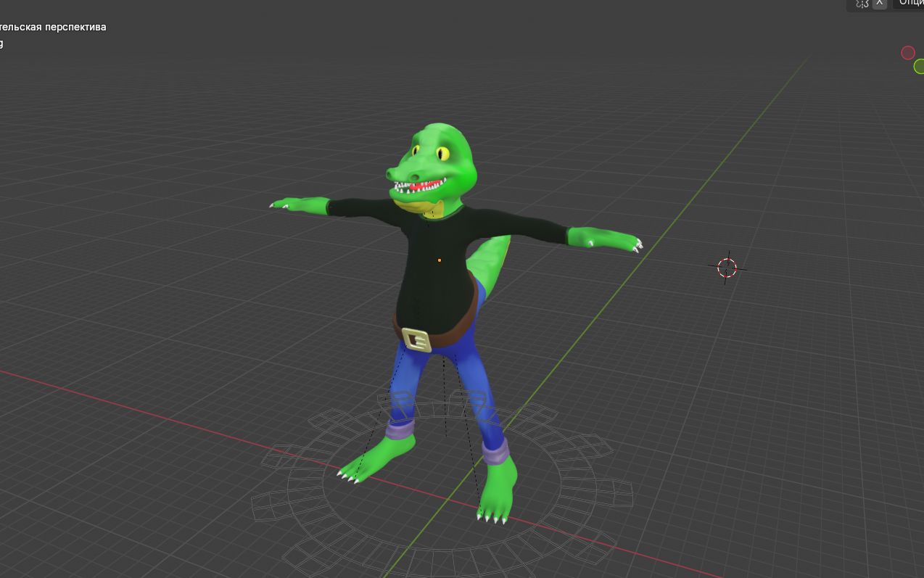Click the butterfly mirror symmetry icon

[x=862, y=4]
